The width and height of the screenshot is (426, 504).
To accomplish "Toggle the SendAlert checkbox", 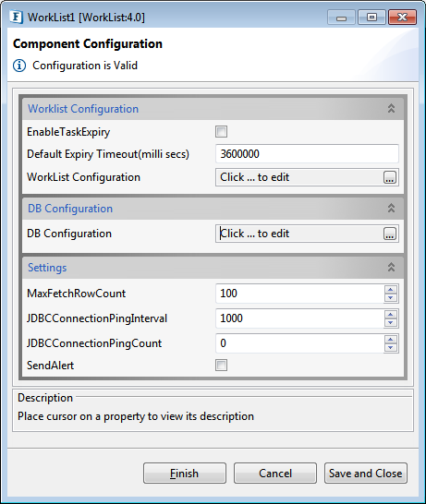I will coord(221,366).
